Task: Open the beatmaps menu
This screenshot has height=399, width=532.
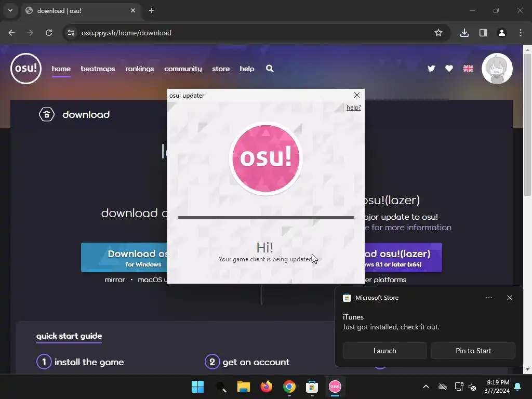Action: tap(98, 69)
